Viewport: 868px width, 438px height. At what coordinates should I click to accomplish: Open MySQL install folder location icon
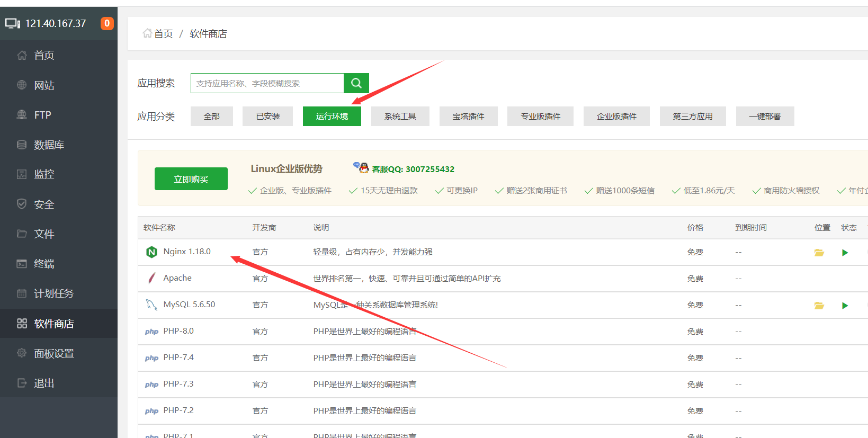819,306
